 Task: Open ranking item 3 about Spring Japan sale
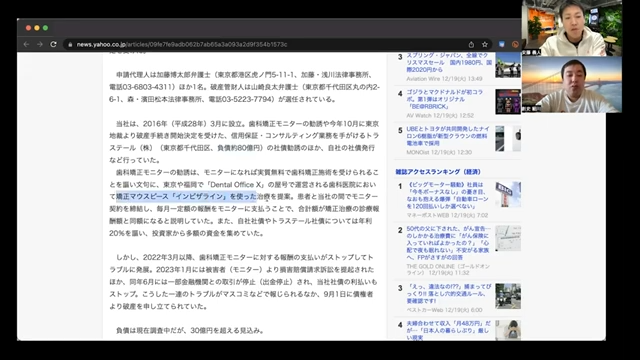(449, 62)
